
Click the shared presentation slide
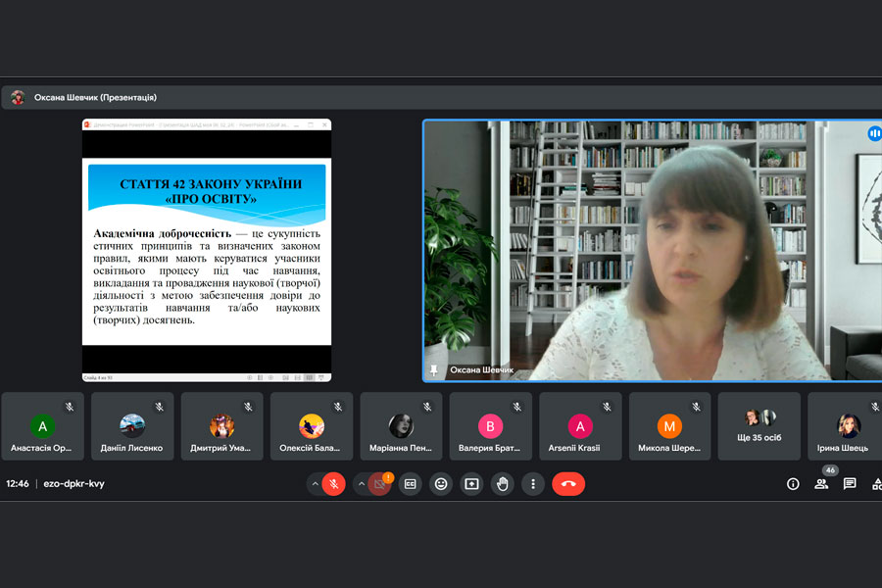tap(206, 250)
